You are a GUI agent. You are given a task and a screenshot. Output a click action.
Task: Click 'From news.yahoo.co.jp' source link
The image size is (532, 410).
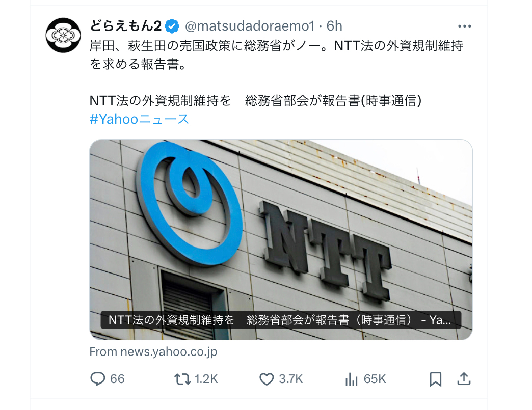pos(153,351)
